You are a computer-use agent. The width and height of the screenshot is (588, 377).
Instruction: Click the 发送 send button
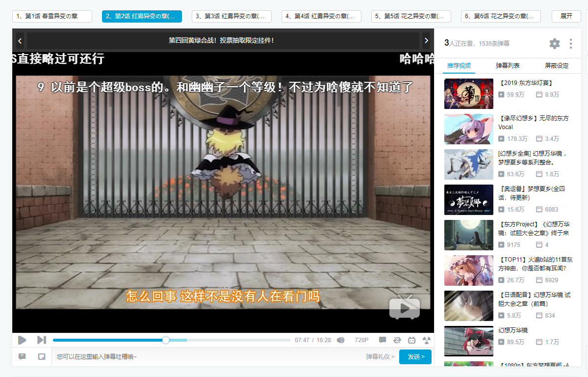415,357
